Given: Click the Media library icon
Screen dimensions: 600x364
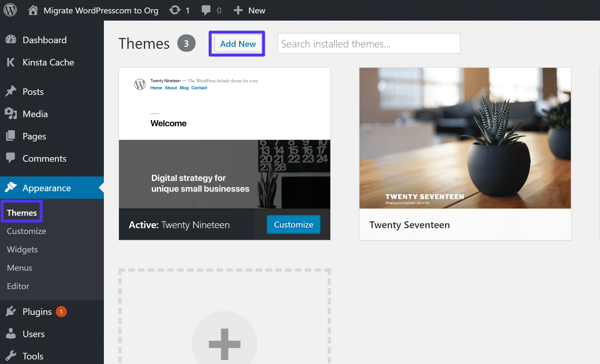Looking at the screenshot, I should (11, 114).
